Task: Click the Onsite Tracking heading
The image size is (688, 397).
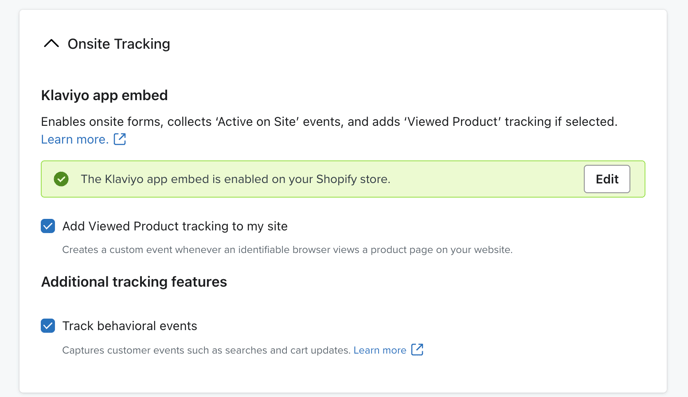Action: click(118, 44)
